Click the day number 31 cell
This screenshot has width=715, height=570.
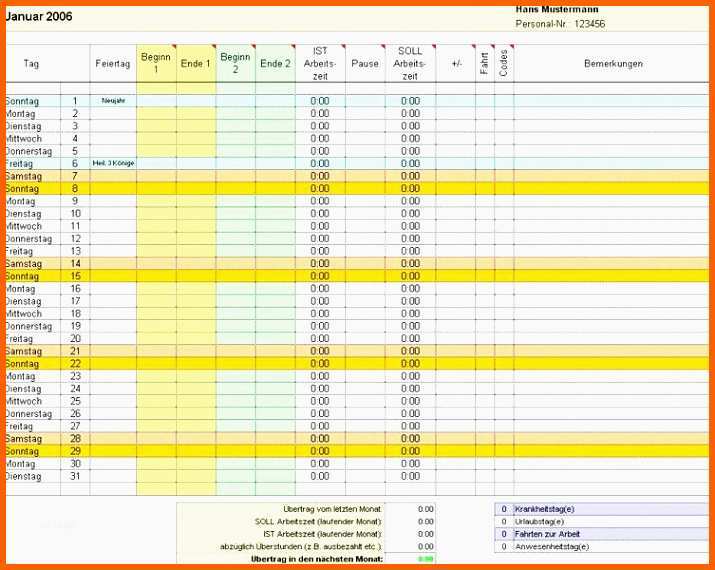tap(75, 476)
